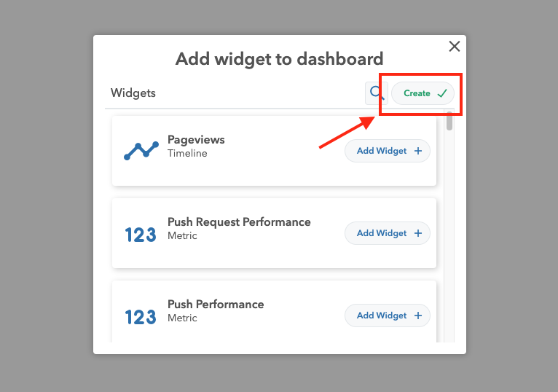Screen dimensions: 558x392
Task: Select the Pageviews title text
Action: coord(196,140)
